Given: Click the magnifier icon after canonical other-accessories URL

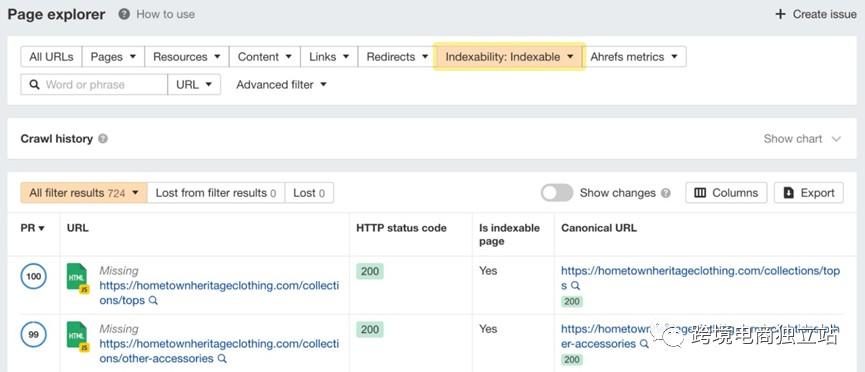Looking at the screenshot, I should 644,344.
